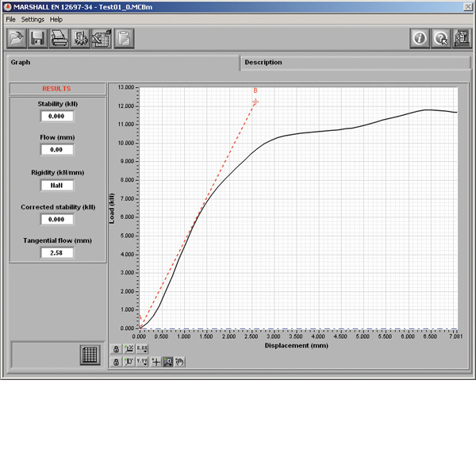Select the hand pan tool
Viewport: 476px width, 476px height.
(x=180, y=362)
